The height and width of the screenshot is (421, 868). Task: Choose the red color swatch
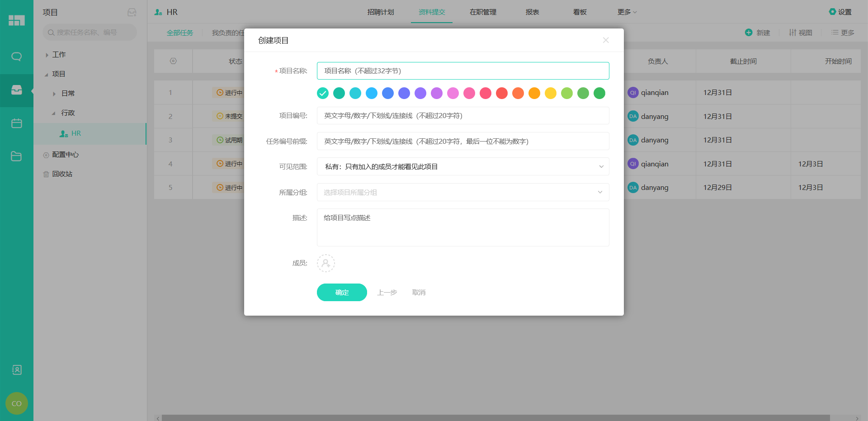[502, 93]
